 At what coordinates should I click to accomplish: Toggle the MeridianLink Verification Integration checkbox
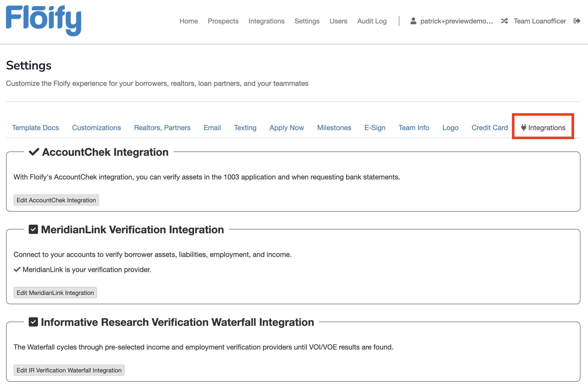pyautogui.click(x=33, y=229)
